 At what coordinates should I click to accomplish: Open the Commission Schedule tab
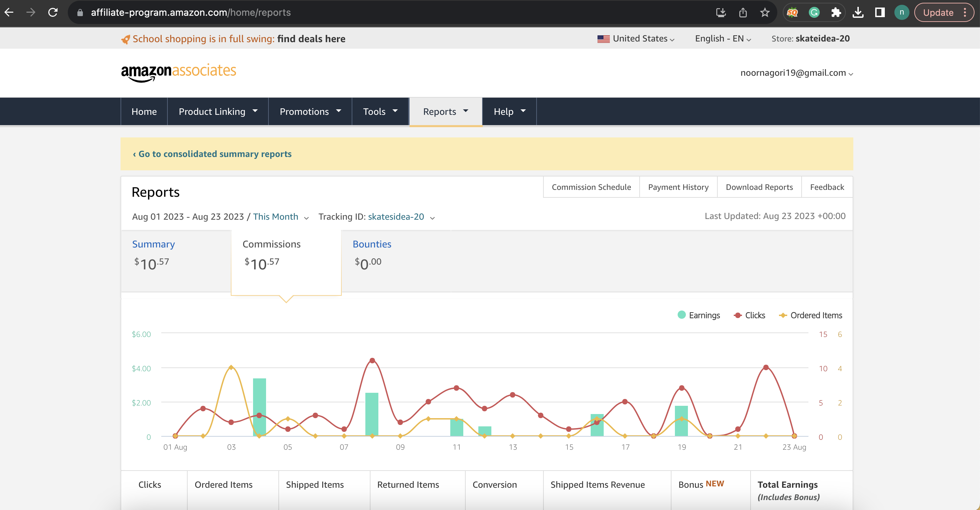(591, 187)
